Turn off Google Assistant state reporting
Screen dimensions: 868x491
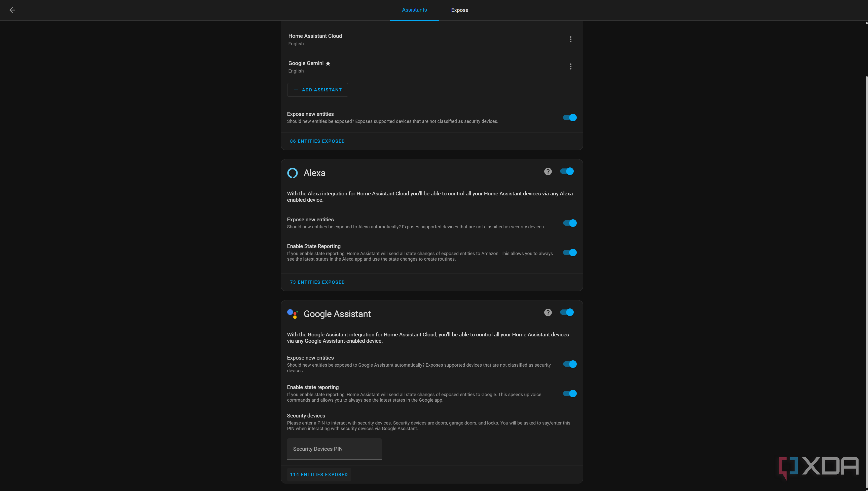coord(570,394)
